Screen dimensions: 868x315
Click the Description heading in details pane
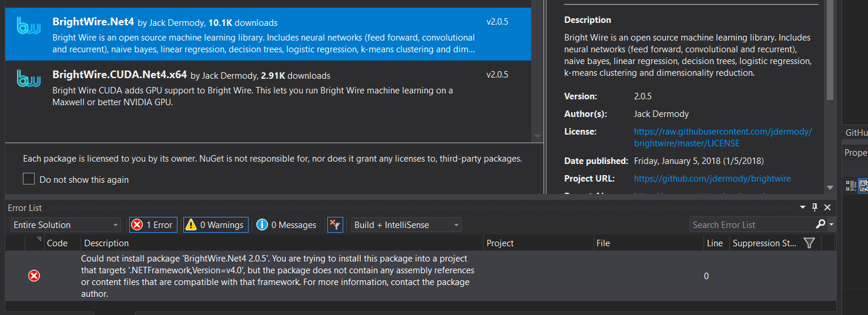point(588,20)
